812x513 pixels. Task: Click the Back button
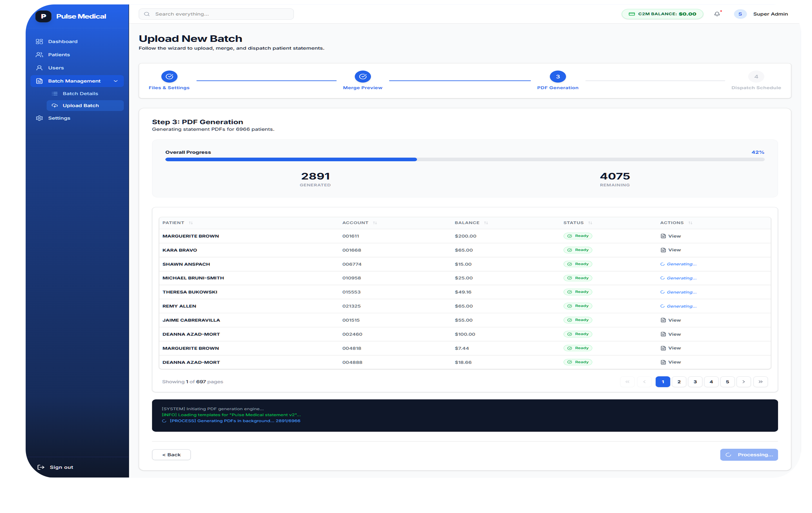pos(171,455)
